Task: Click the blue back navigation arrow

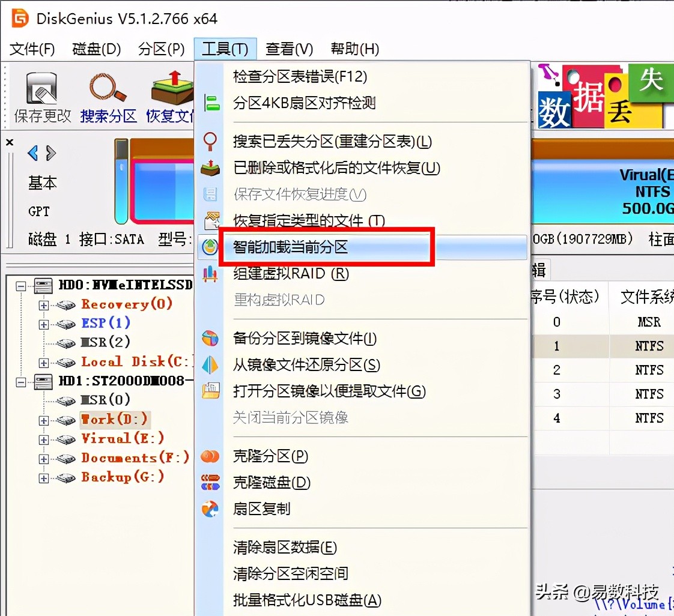Action: [x=32, y=153]
